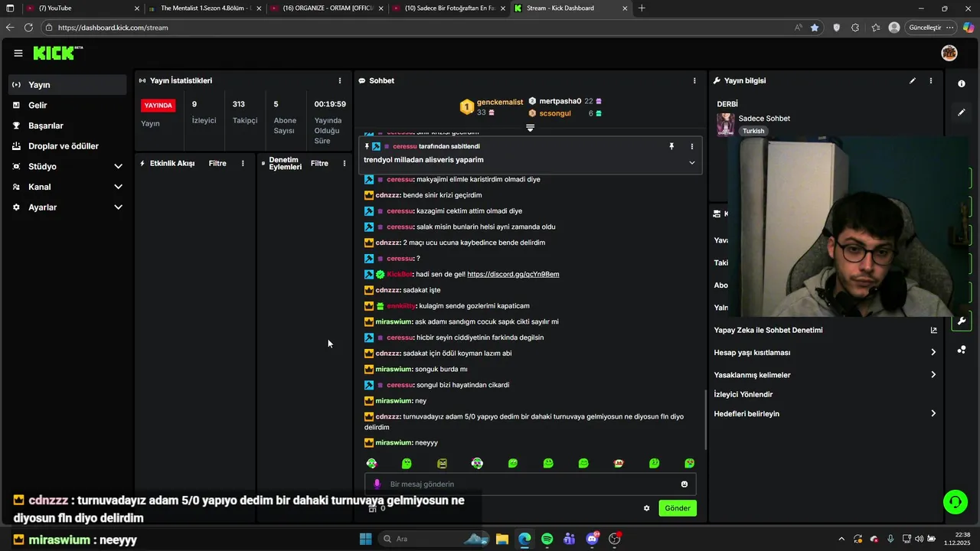Open Hesap yaşı kısıtlaması chevron
Image resolution: width=980 pixels, height=551 pixels.
tap(933, 352)
